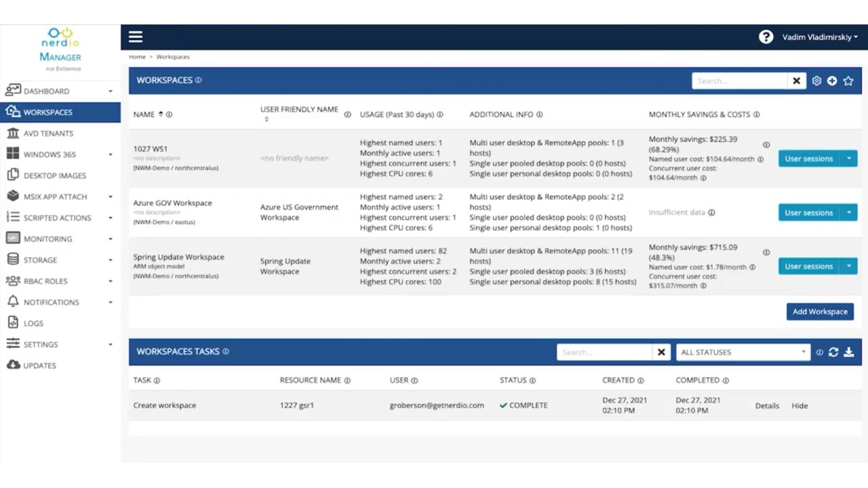
Task: Open User sessions for Spring Update Workspace
Action: tap(809, 266)
